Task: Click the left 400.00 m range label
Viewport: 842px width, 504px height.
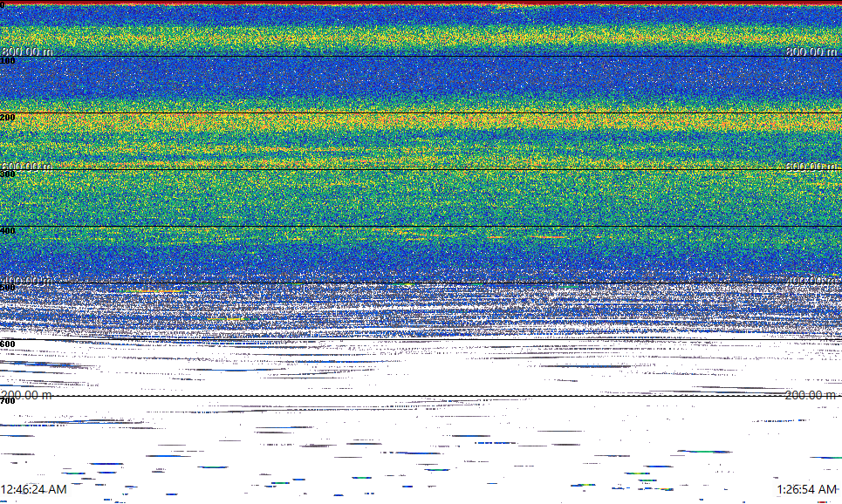Action: 27,281
